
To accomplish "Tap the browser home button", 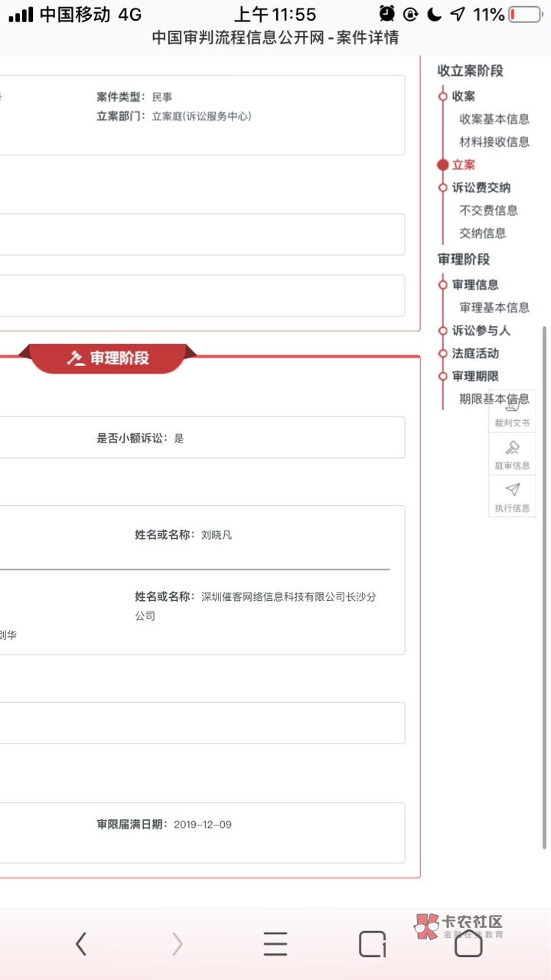I will tap(468, 946).
